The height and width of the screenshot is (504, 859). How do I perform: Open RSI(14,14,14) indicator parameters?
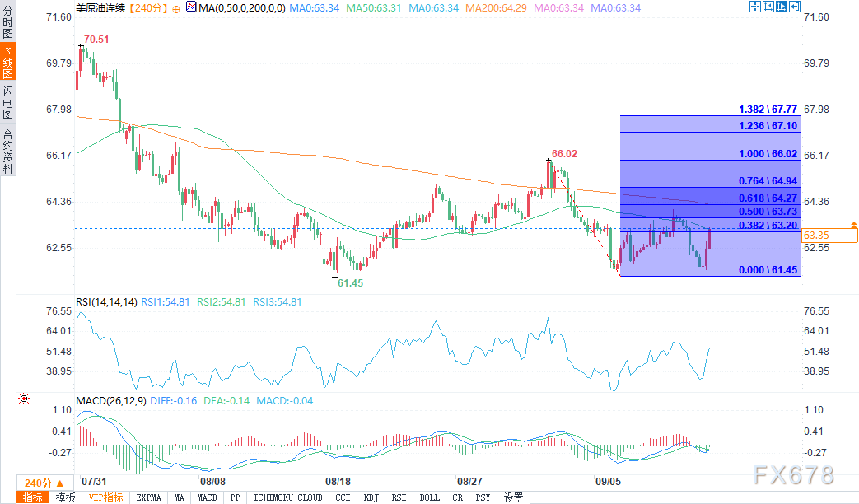point(106,302)
